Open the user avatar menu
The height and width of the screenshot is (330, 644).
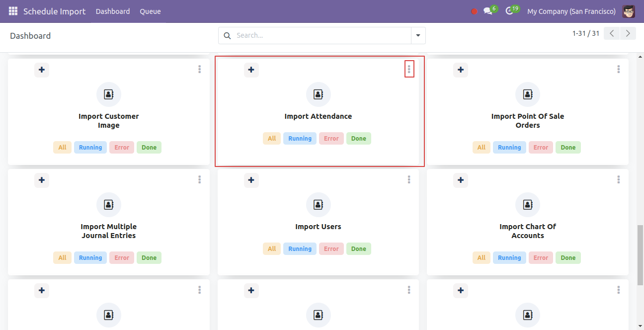(x=629, y=11)
